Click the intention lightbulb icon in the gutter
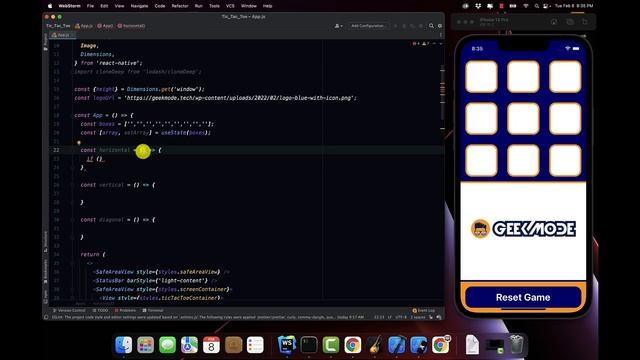The height and width of the screenshot is (360, 640). point(79,143)
